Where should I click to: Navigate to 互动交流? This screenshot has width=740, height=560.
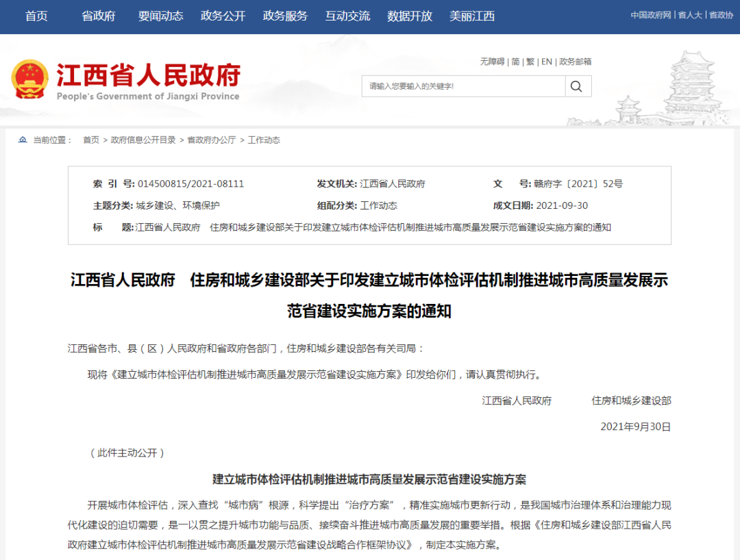(348, 16)
